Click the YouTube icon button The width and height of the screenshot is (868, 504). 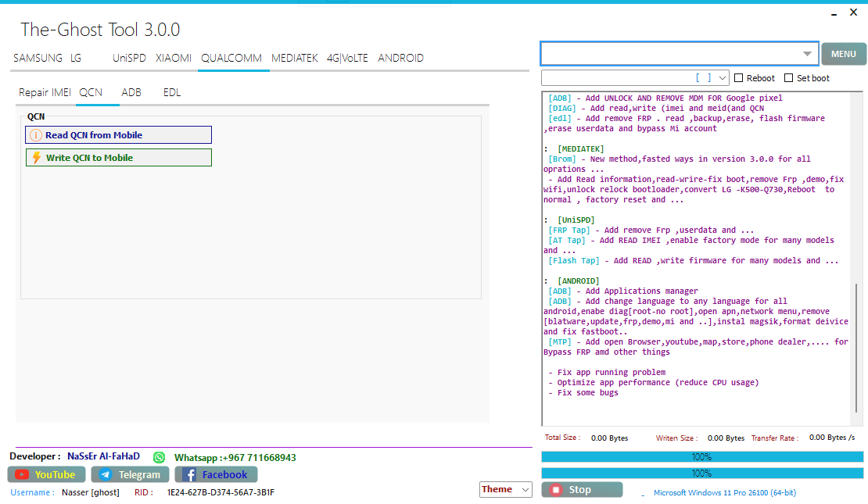[22, 474]
